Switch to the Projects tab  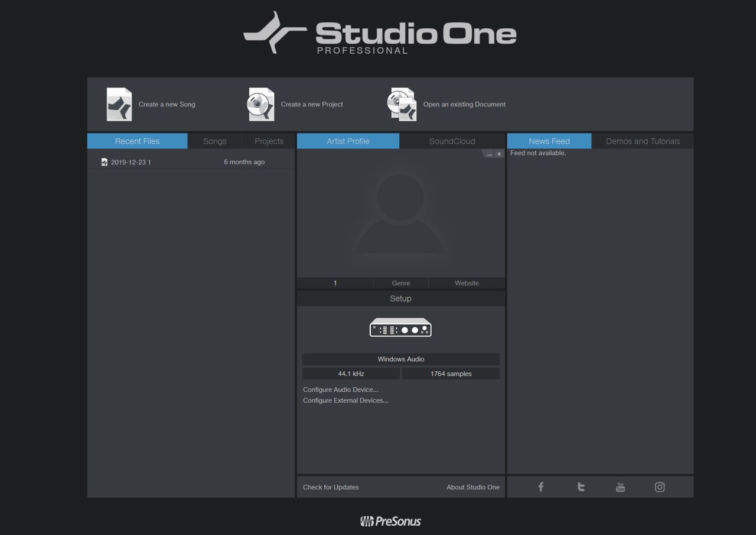pos(269,141)
